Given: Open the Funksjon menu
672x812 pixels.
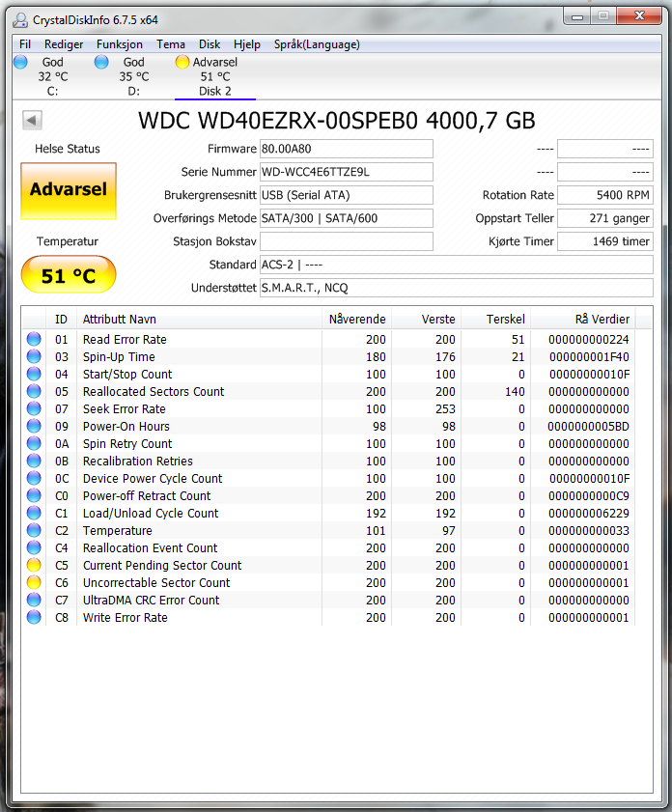Looking at the screenshot, I should coord(120,44).
